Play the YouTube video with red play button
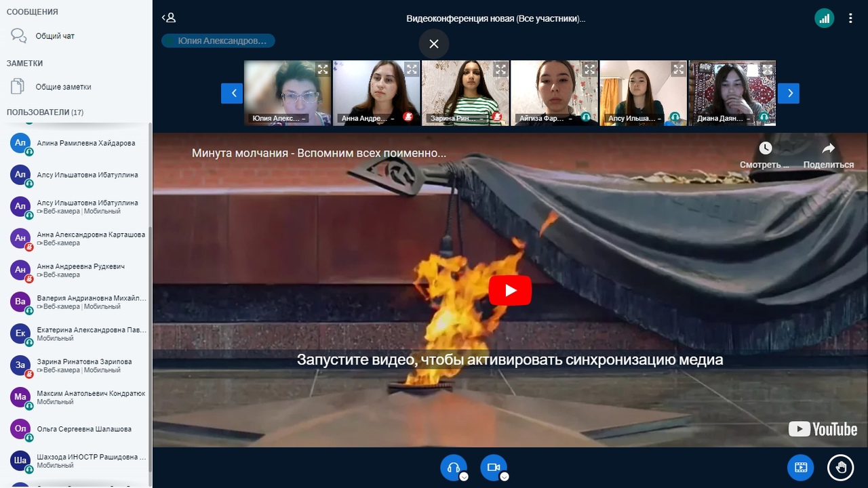Image resolution: width=868 pixels, height=488 pixels. (510, 291)
